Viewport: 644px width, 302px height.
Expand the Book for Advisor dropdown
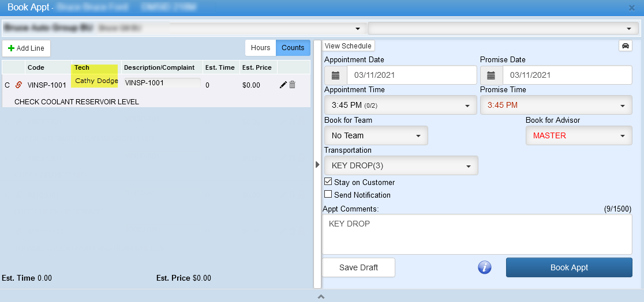click(578, 135)
